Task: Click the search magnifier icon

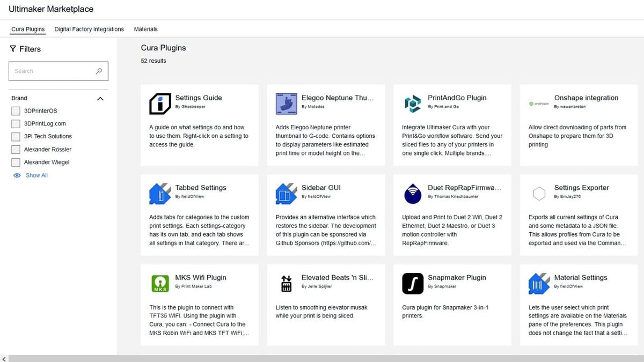Action: click(x=99, y=71)
